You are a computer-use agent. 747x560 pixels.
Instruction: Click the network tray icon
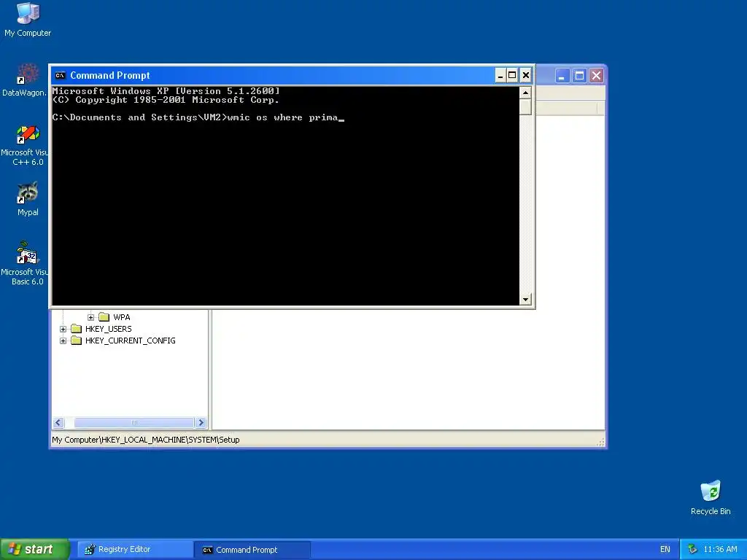coord(692,550)
